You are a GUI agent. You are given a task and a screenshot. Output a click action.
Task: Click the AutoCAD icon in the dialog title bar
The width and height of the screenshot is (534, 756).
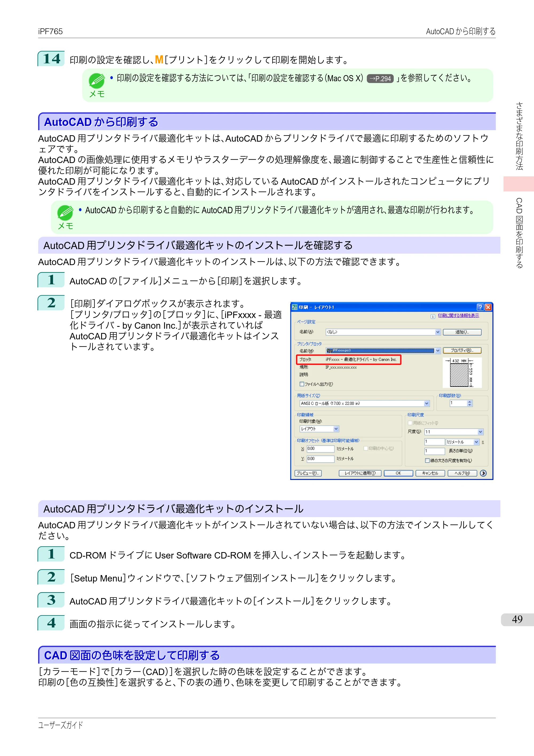point(295,307)
